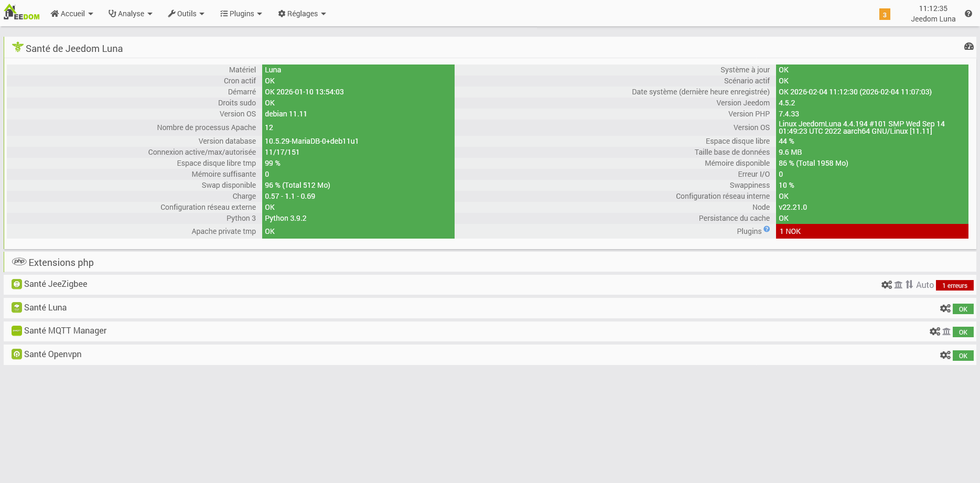Screen dimensions: 980x483
Task: Select the Espace disque libre value '44 %'
Action: tap(787, 141)
